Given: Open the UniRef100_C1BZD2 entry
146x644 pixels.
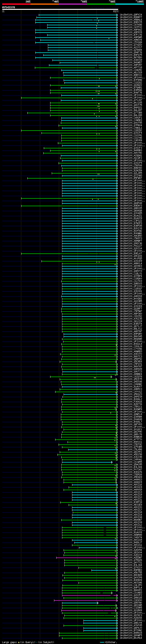Looking at the screenshot, I should [x=131, y=130].
